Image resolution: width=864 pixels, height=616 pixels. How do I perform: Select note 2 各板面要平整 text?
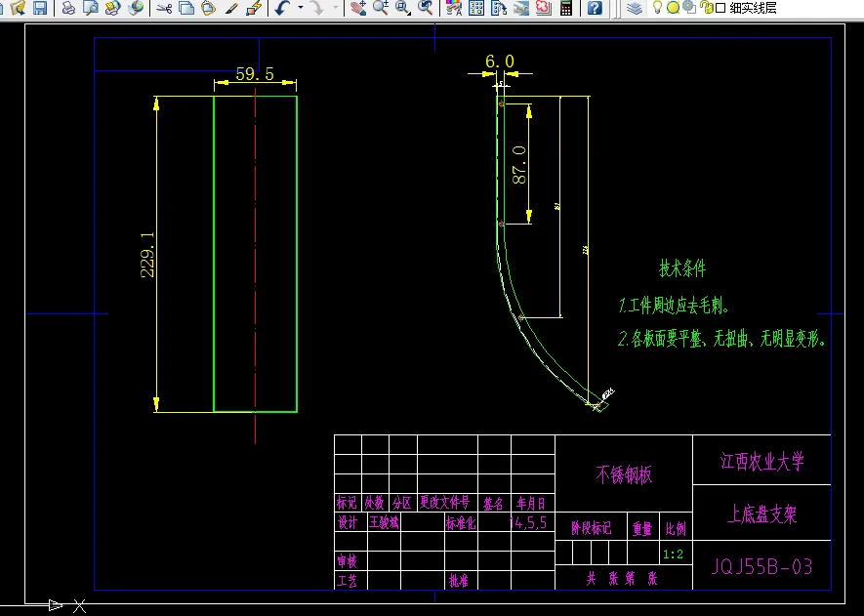pos(721,339)
